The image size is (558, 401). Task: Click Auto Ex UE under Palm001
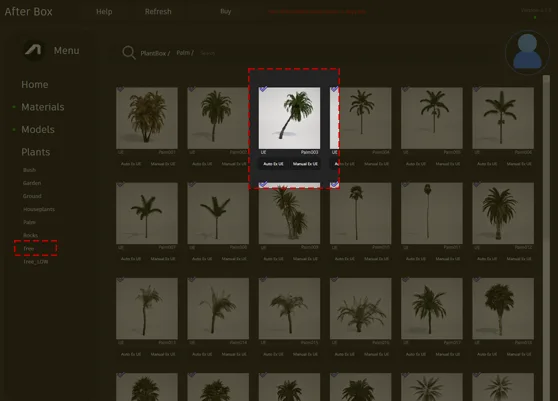pos(131,164)
